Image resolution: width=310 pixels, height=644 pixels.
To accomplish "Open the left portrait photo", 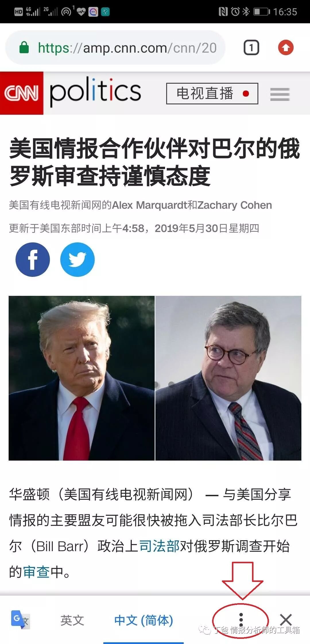I will coord(82,378).
